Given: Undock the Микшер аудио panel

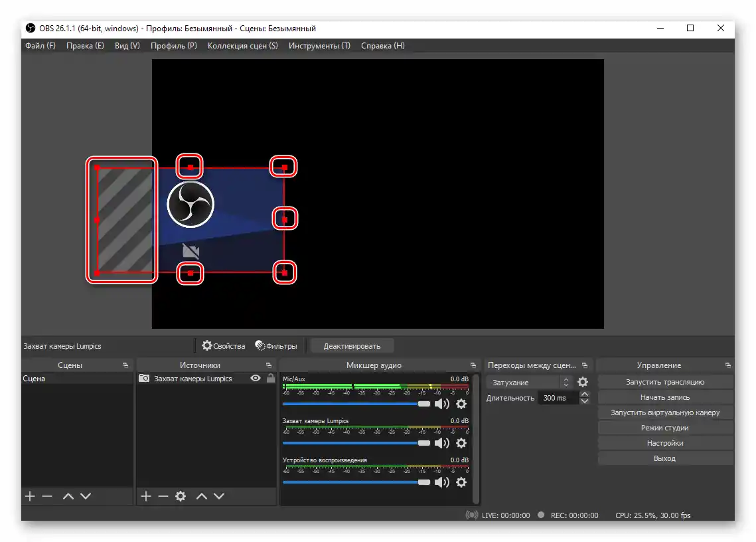Looking at the screenshot, I should (473, 365).
